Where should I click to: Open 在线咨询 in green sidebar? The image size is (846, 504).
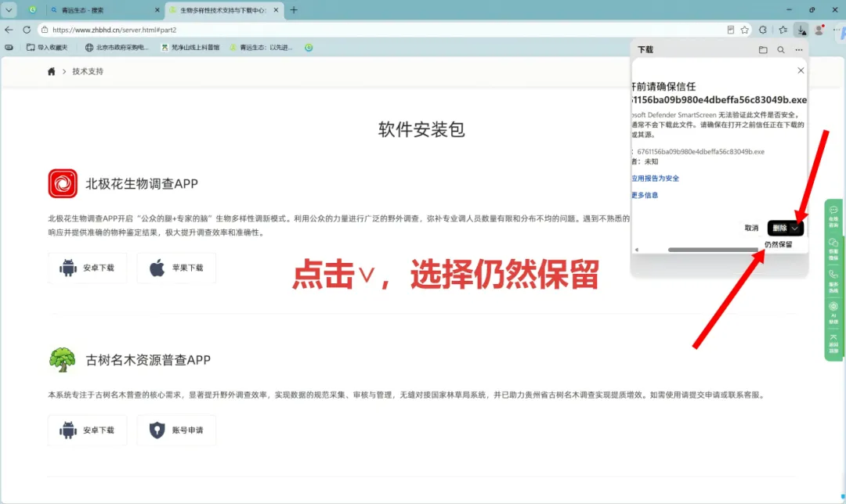coord(833,216)
